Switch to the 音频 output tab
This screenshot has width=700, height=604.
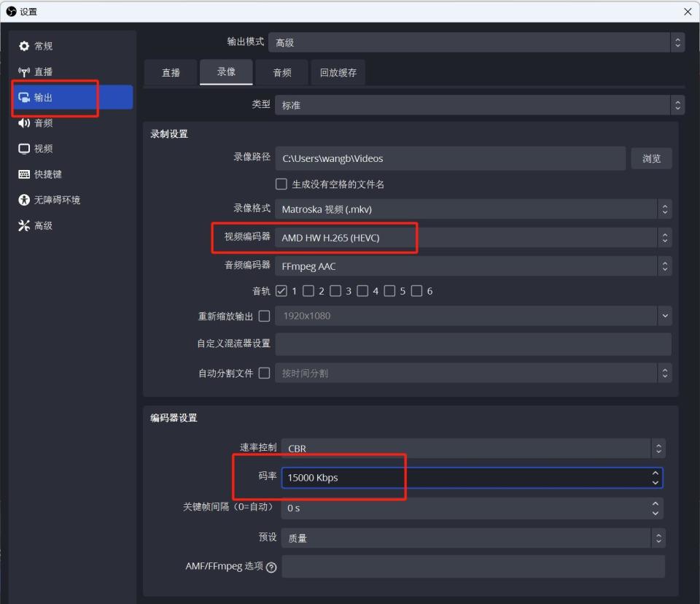pyautogui.click(x=282, y=72)
